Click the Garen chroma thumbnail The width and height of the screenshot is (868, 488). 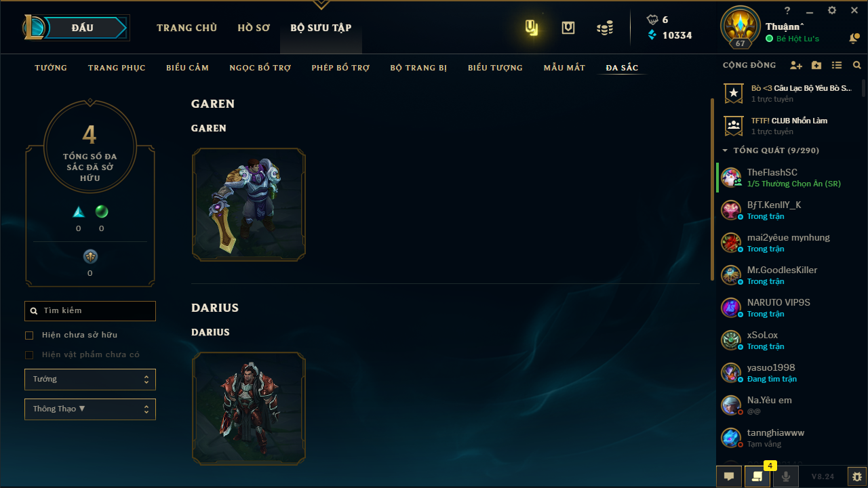point(249,205)
